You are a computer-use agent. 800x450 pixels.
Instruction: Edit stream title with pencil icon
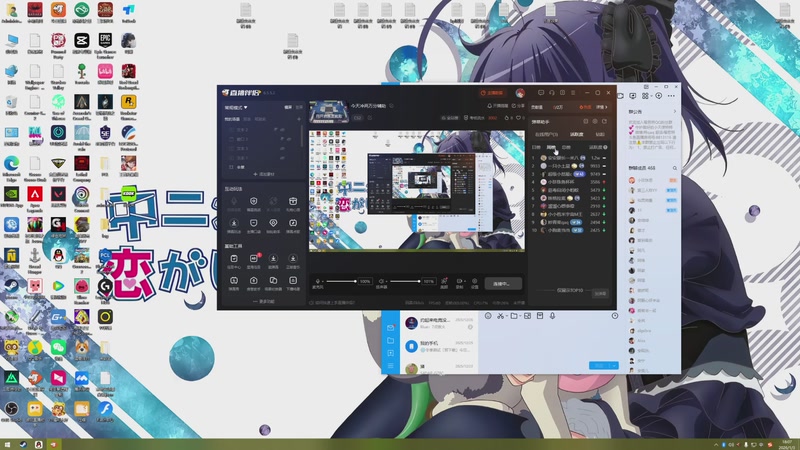click(x=391, y=106)
